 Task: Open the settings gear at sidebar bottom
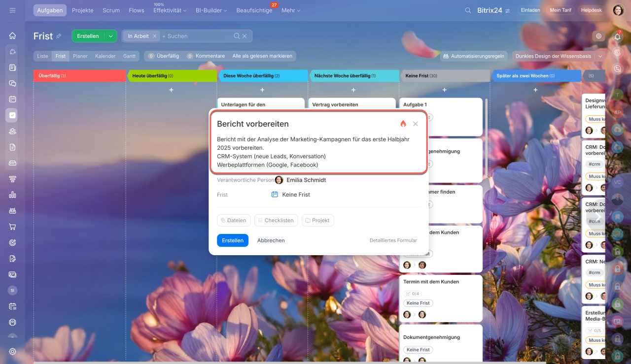point(12,352)
